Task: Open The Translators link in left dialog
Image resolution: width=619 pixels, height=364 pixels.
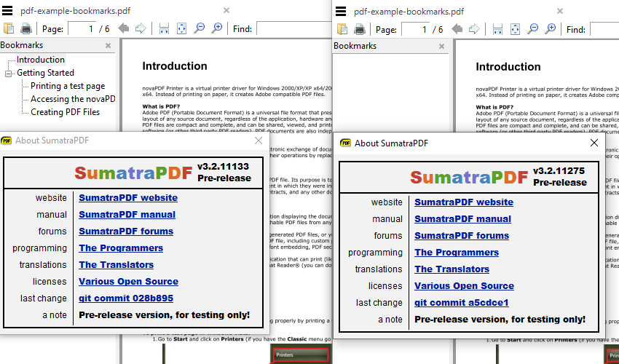Action: point(116,265)
